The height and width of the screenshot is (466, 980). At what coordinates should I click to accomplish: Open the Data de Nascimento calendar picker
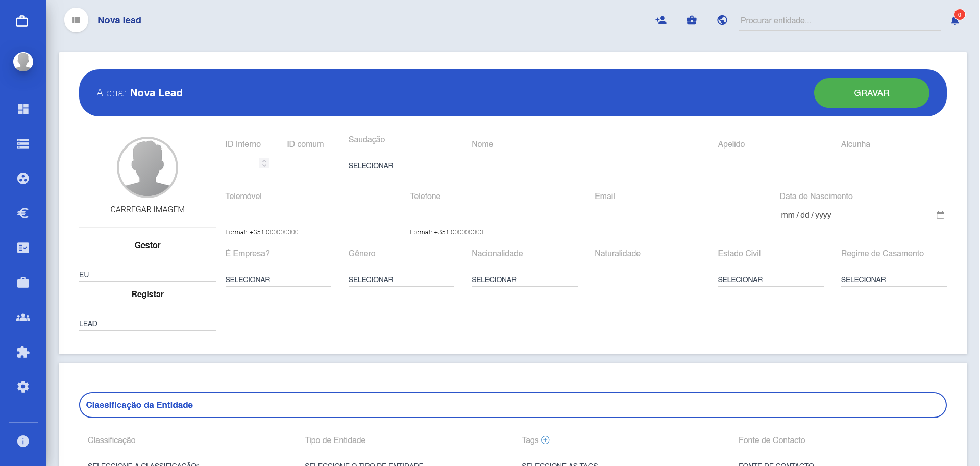tap(940, 215)
